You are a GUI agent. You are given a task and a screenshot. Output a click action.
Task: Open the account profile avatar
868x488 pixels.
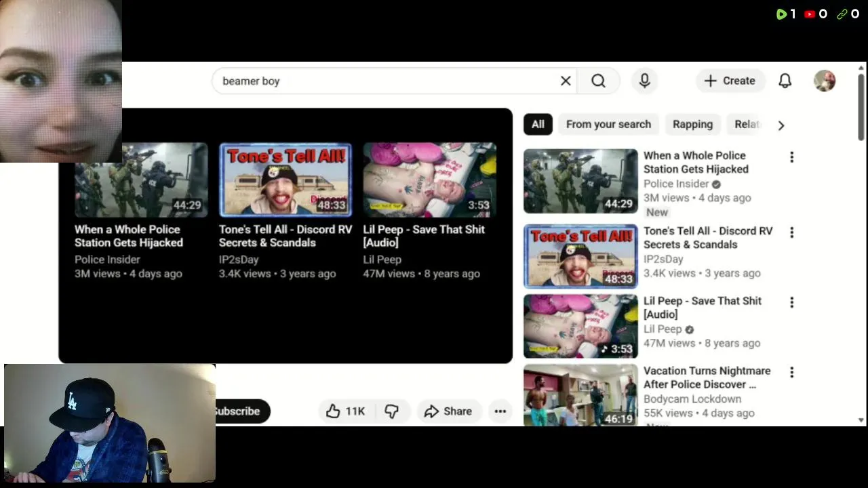click(825, 81)
